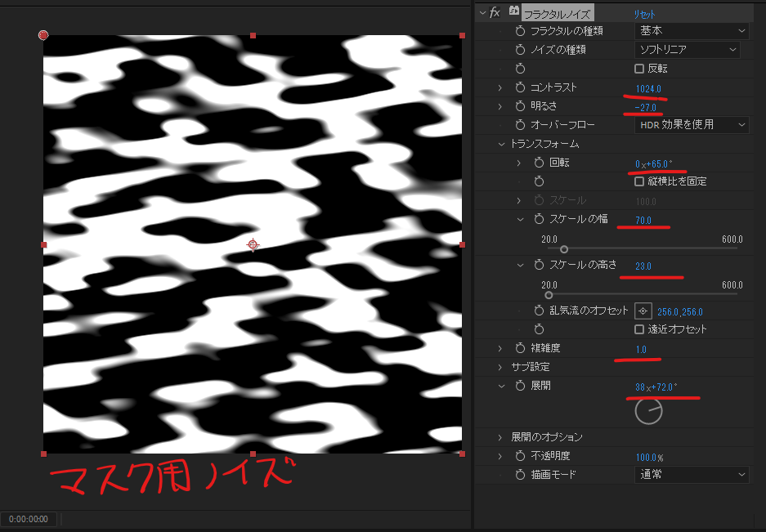Image resolution: width=766 pixels, height=532 pixels.
Task: Click the effect center crosshair in preview
Action: (253, 244)
